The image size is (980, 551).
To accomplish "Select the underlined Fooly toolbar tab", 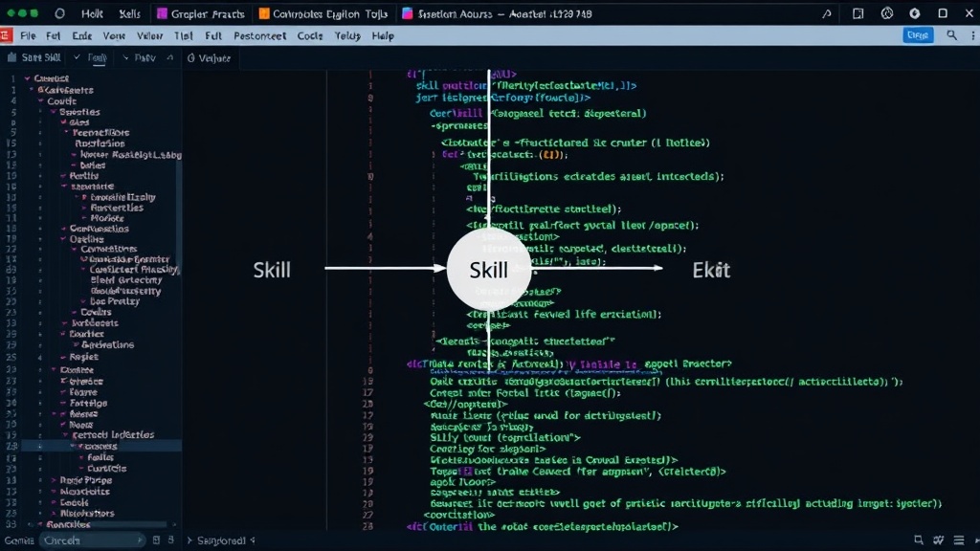I will (x=97, y=57).
